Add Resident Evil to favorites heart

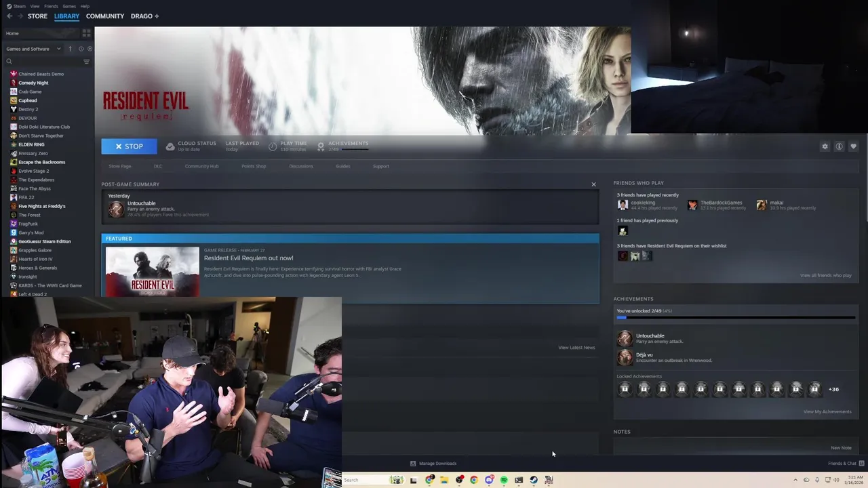(x=853, y=146)
